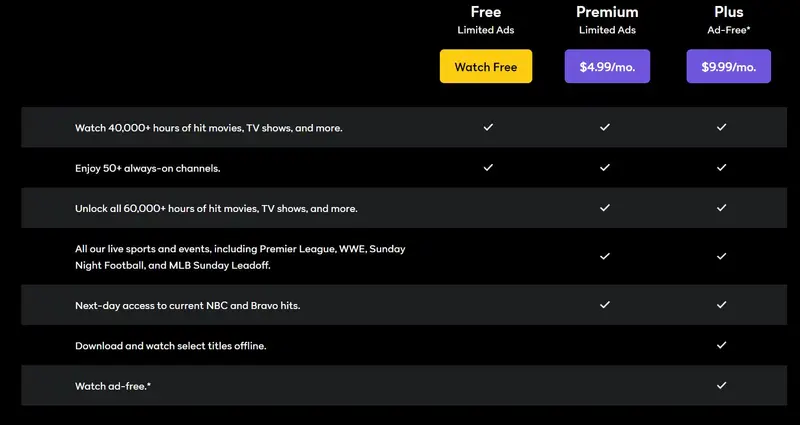The image size is (800, 425).
Task: Click Plus checkmark for Watch ad-free row
Action: click(x=721, y=385)
